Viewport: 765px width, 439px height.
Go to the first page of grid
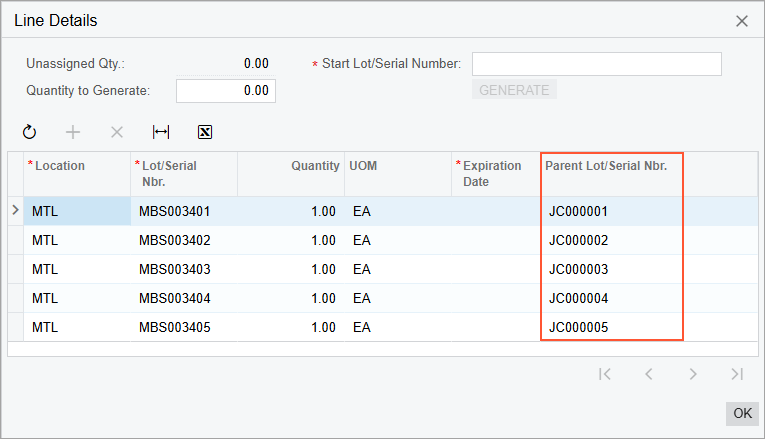pyautogui.click(x=604, y=374)
